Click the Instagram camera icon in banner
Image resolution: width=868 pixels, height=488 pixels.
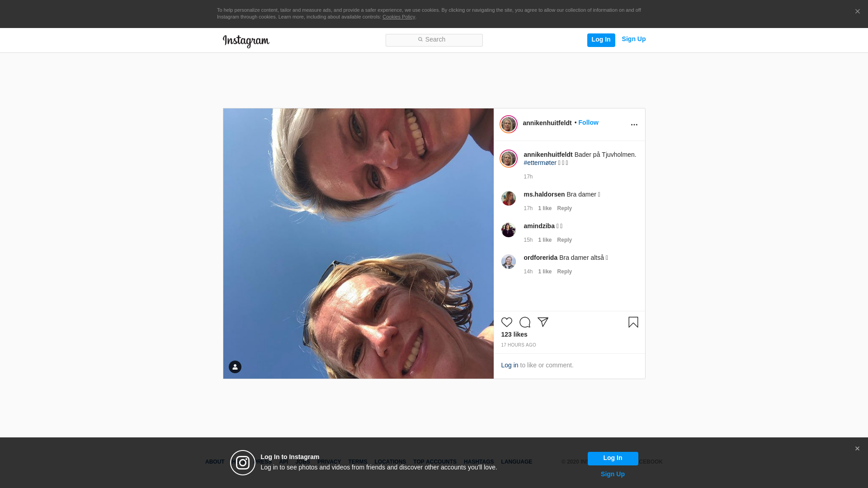coord(243,463)
